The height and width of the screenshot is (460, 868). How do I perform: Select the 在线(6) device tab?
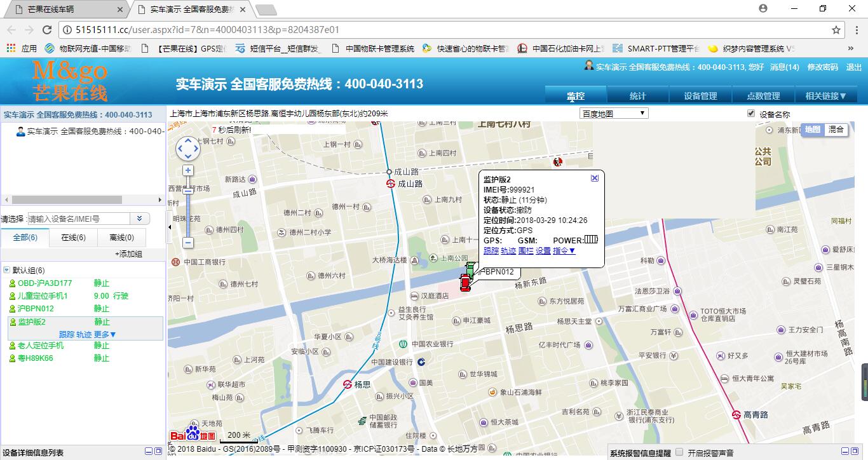(73, 238)
